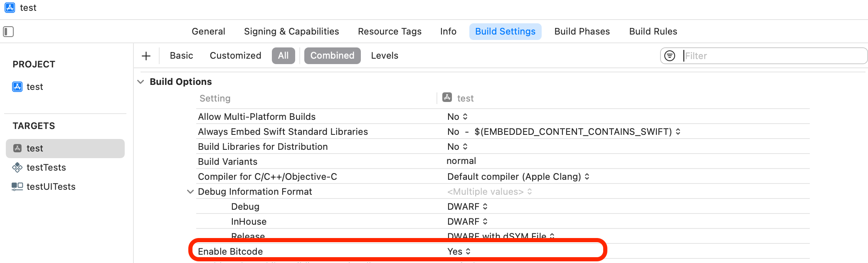Open Compiler for C/C++/Objective-C dropdown
Screen dimensions: 868x263
point(518,176)
